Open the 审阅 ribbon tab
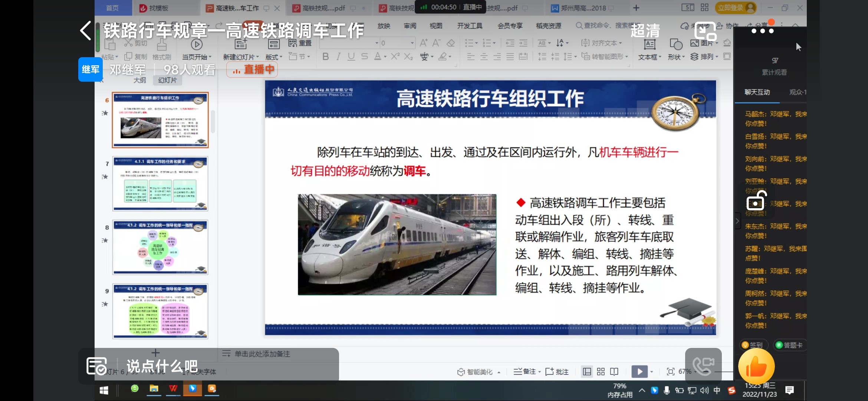The width and height of the screenshot is (868, 401). click(410, 26)
